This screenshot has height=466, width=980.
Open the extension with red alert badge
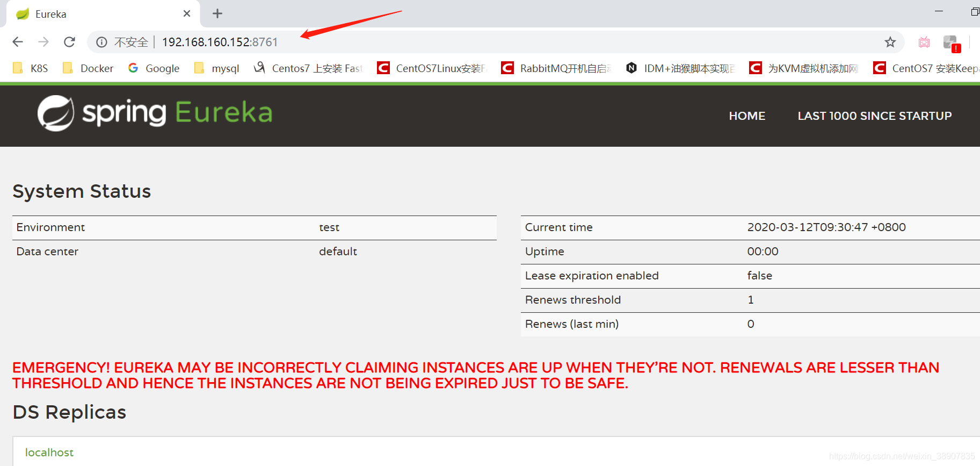(951, 43)
